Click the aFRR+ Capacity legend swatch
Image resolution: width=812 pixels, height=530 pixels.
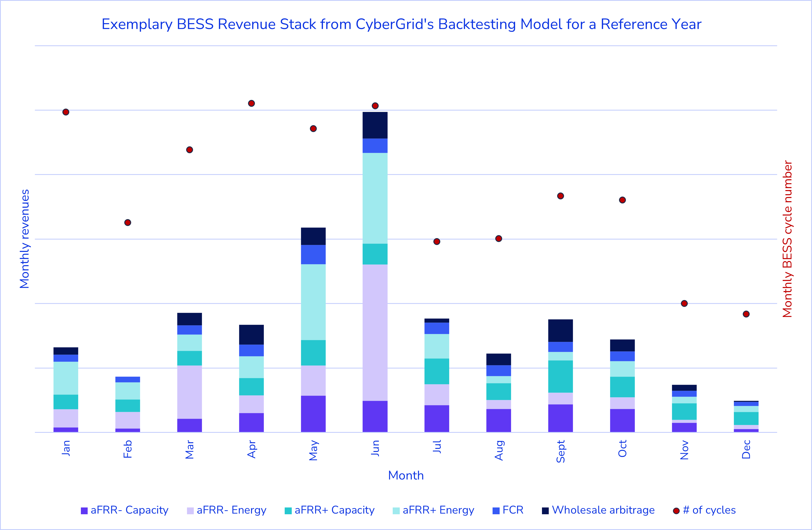click(288, 510)
